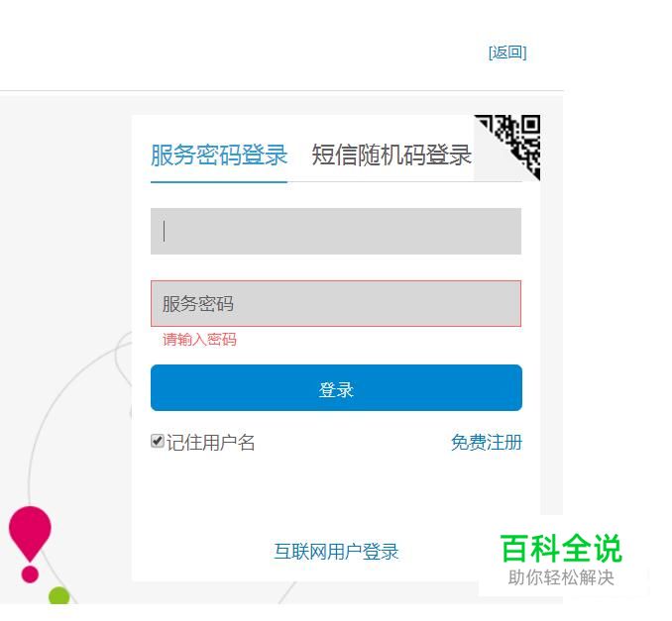The image size is (672, 621).
Task: Toggle the 记住用户名 checkbox
Action: tap(158, 441)
